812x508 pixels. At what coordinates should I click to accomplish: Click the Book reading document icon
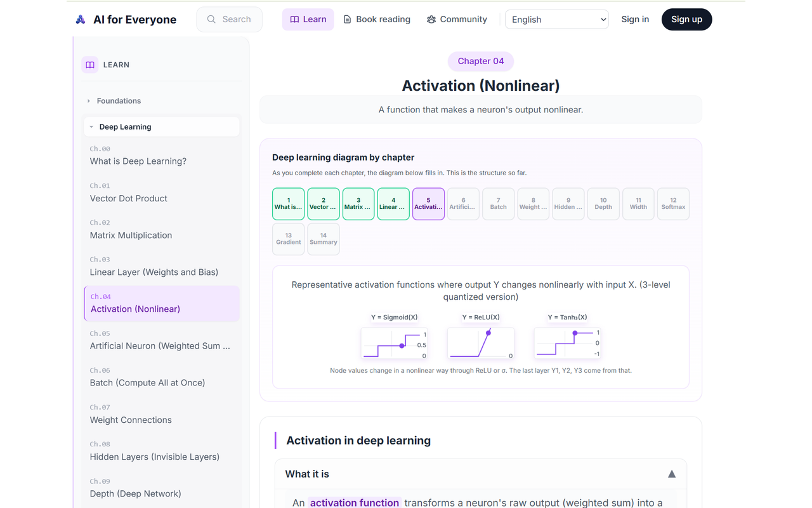347,20
